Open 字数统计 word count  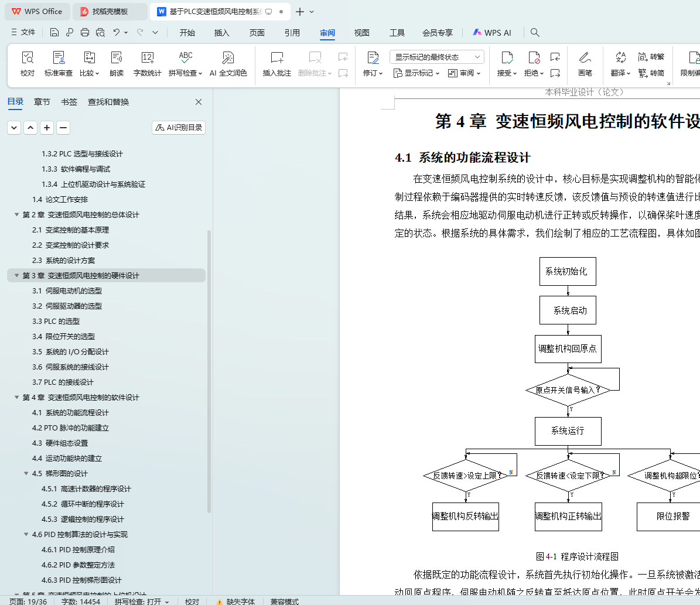(147, 64)
